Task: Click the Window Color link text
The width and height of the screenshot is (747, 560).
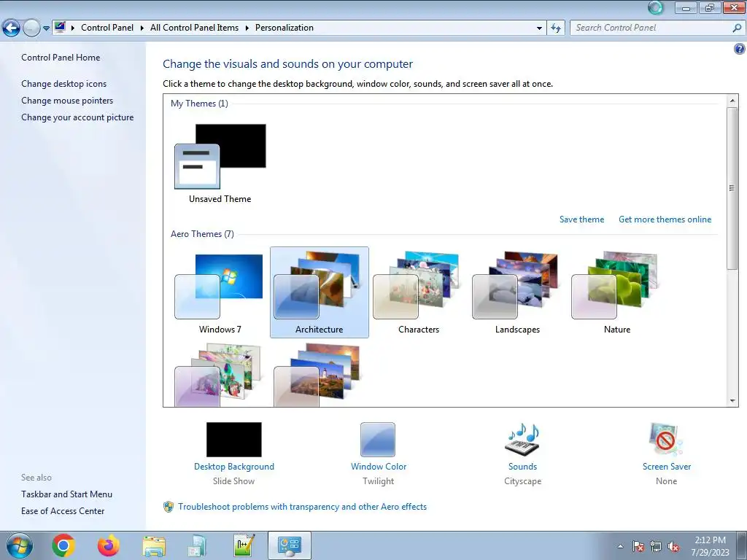Action: pos(379,467)
